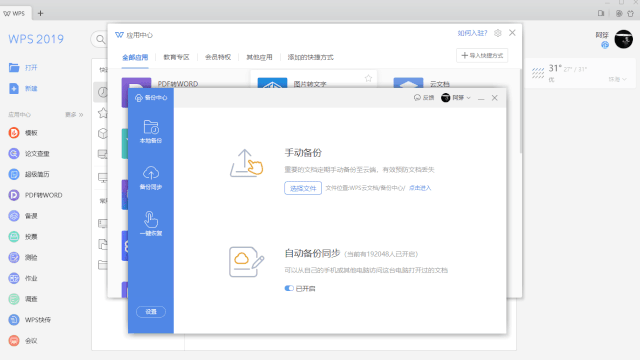The image size is (640, 360).
Task: Open the 作业 icon in sidebar
Action: pos(14,278)
